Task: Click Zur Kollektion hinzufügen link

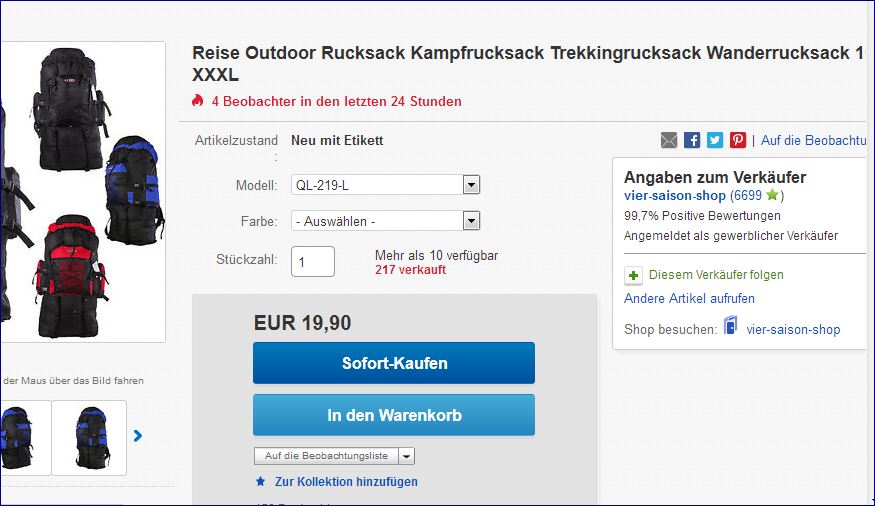Action: 346,481
